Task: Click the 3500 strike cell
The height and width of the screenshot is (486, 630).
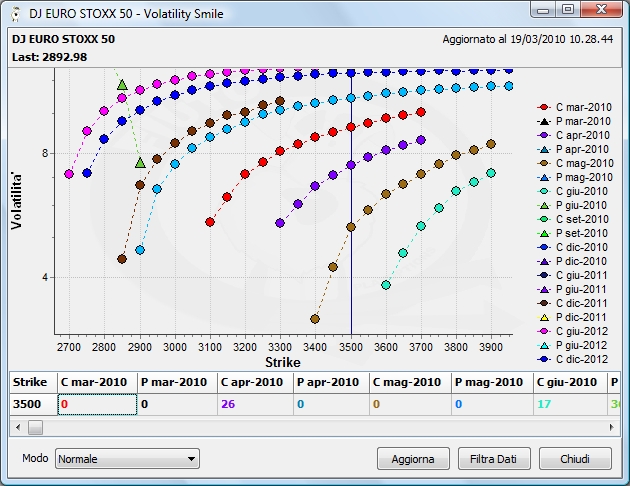Action: point(33,404)
